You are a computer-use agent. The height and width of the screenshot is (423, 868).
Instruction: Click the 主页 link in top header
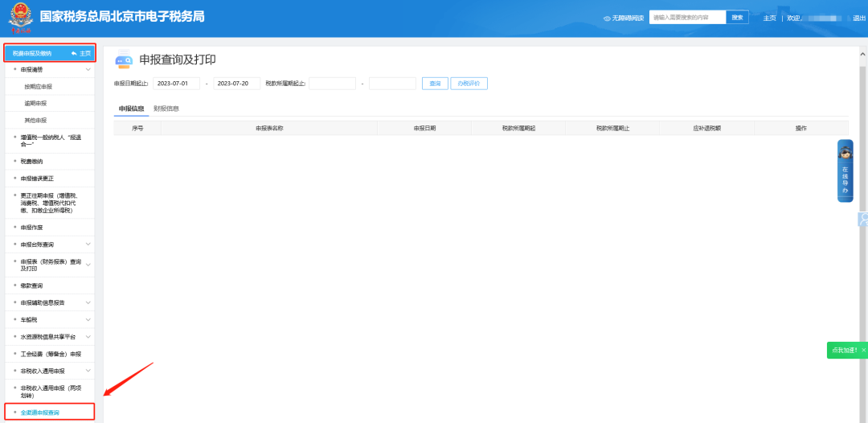pos(769,18)
